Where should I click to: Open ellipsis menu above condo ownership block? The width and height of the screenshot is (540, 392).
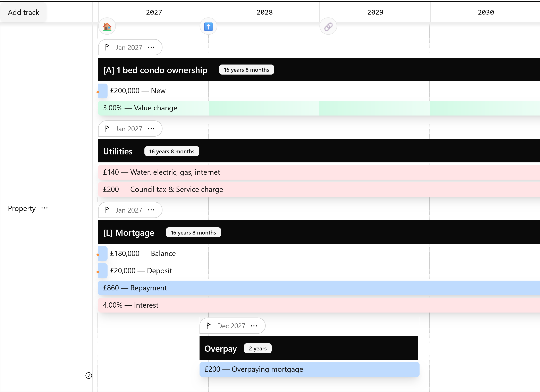click(151, 47)
